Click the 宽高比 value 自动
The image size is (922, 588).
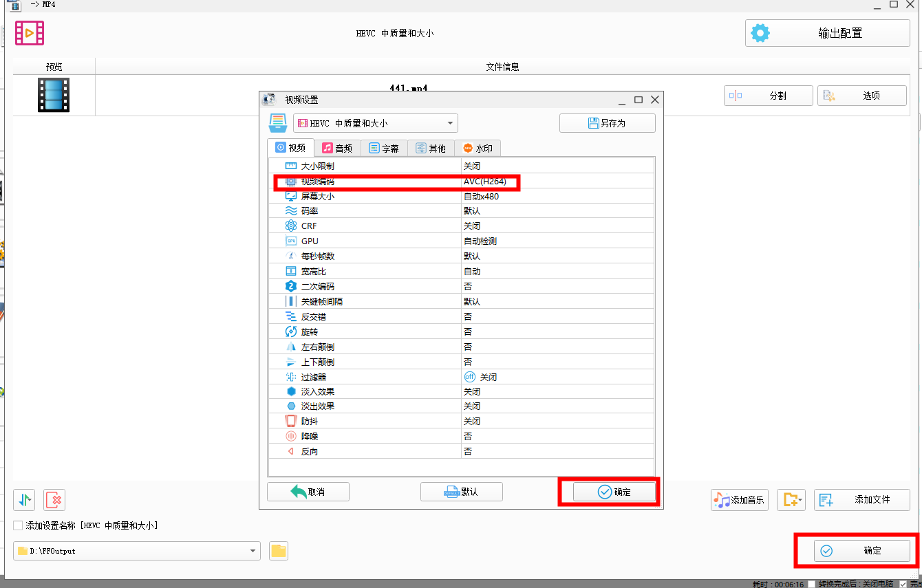[557, 271]
